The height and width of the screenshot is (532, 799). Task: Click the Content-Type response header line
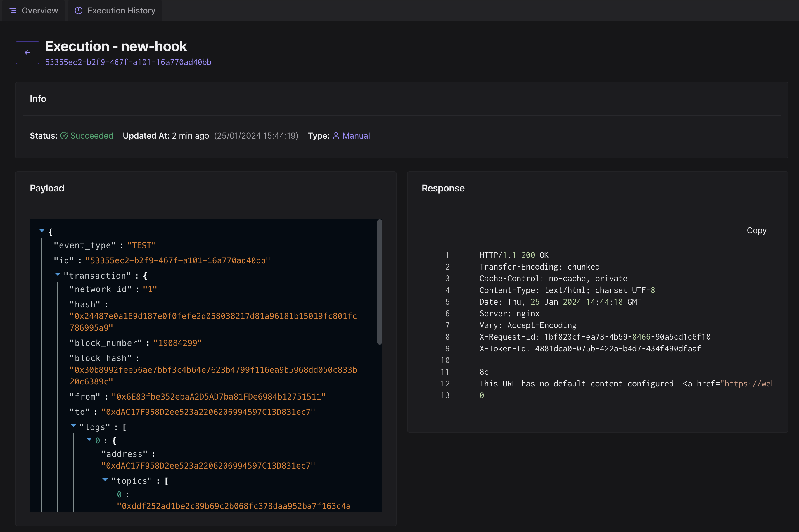(x=567, y=290)
